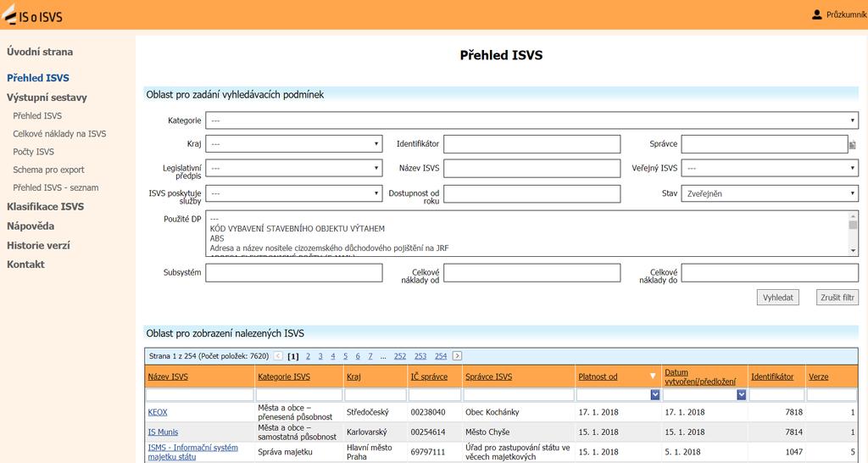Go to results page 2
The height and width of the screenshot is (463, 868).
pos(308,356)
